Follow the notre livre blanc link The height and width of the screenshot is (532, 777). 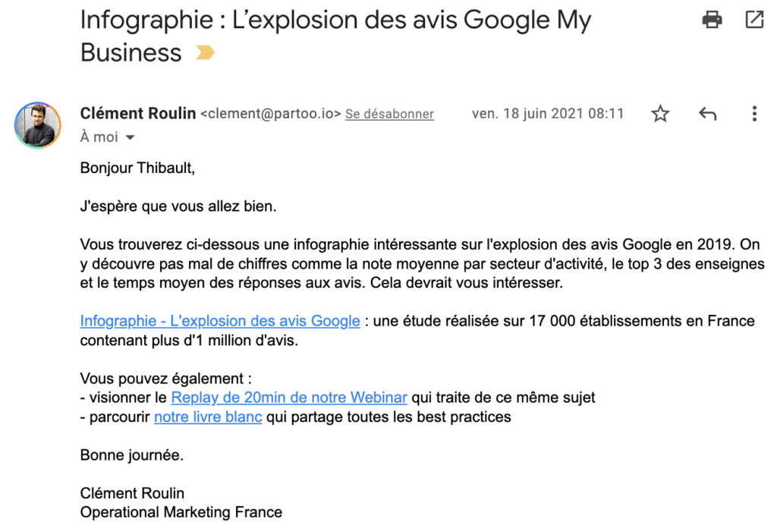pyautogui.click(x=208, y=417)
